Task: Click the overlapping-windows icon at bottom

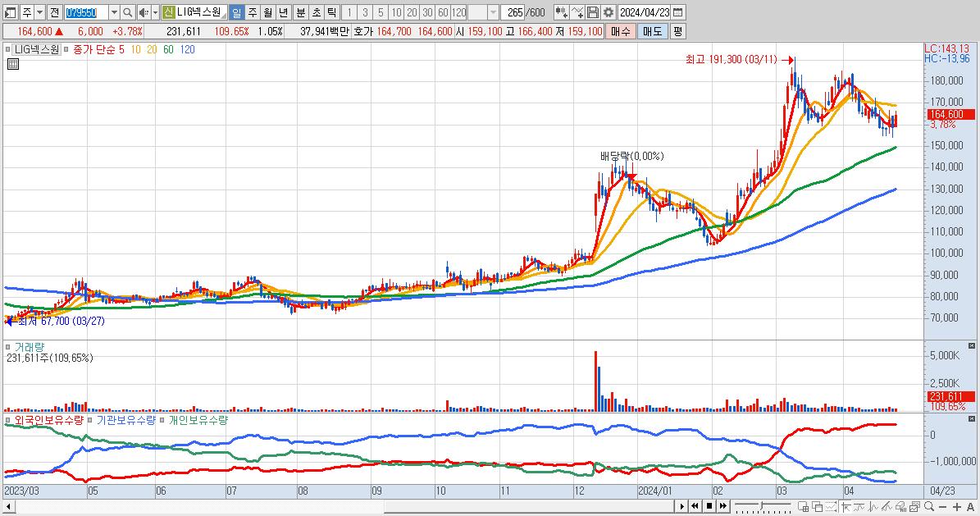Action: (x=817, y=507)
